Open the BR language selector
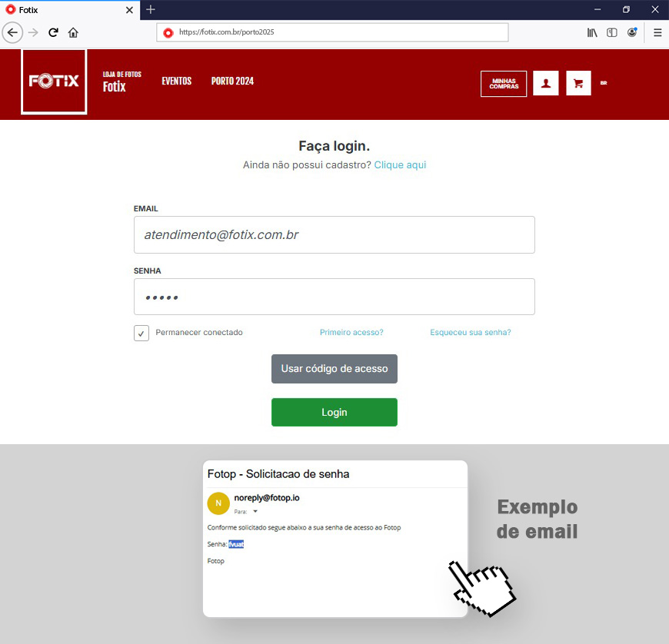 (604, 83)
